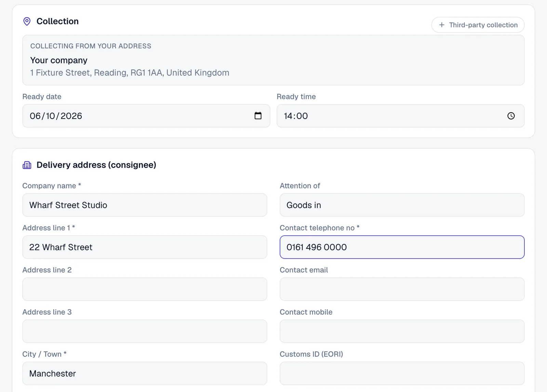Focus the Company name field

pos(145,205)
